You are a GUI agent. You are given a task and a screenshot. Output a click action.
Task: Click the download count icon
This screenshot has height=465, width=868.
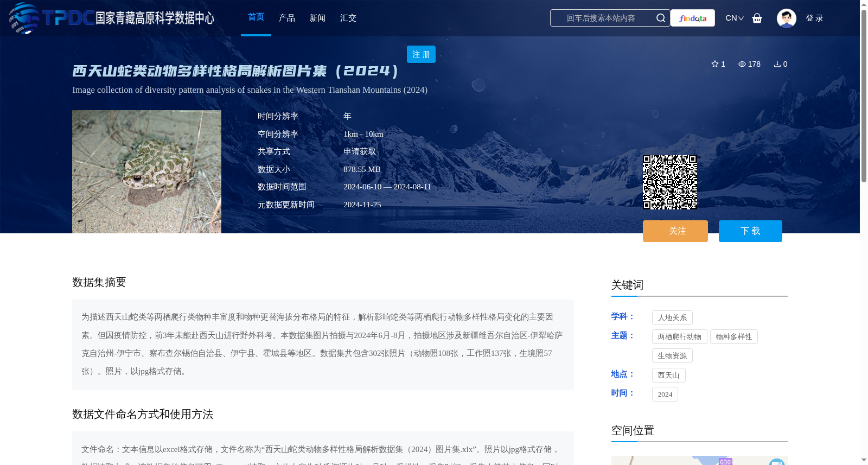tap(777, 64)
